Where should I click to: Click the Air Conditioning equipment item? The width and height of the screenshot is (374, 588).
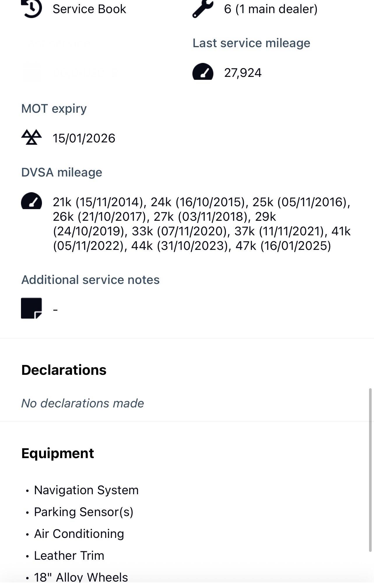[x=79, y=534]
